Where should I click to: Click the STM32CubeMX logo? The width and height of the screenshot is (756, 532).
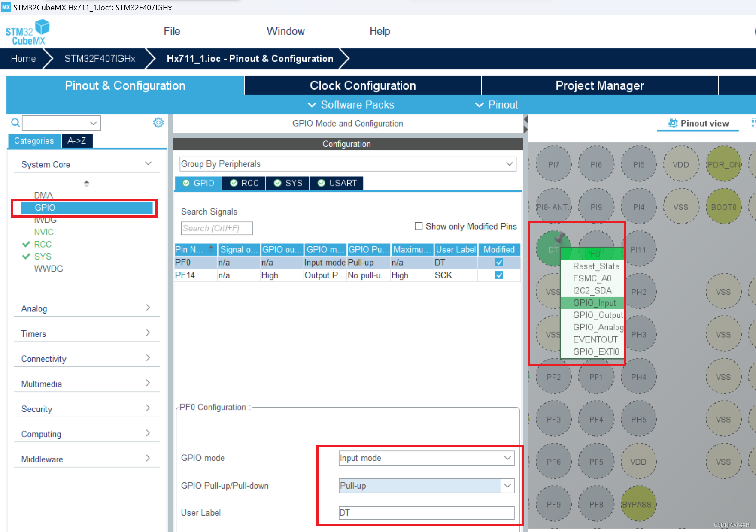(27, 32)
